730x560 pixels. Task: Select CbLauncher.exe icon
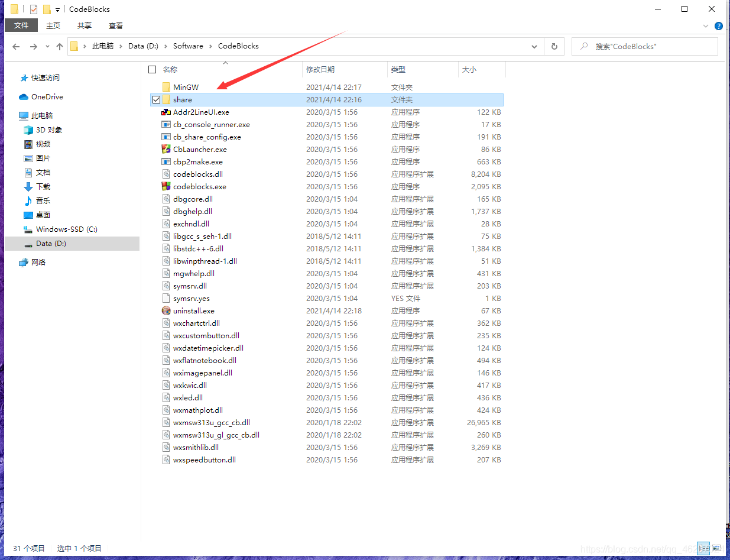(x=166, y=150)
